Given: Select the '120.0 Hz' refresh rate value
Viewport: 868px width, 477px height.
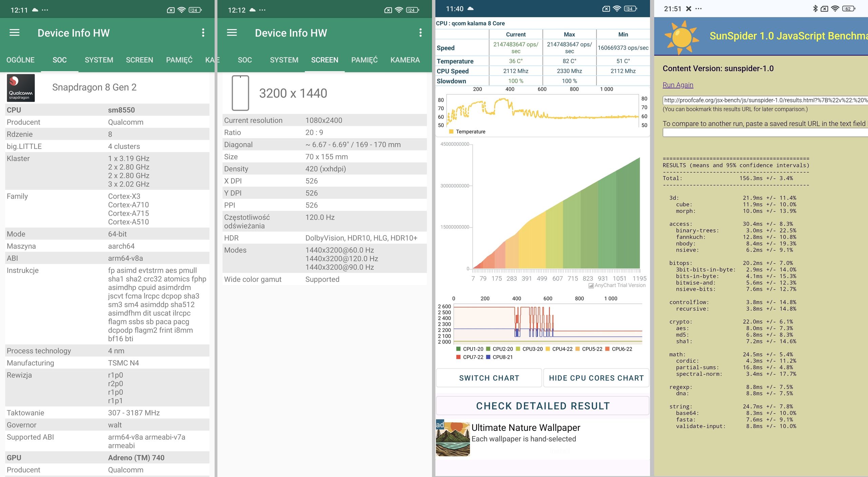Looking at the screenshot, I should point(320,217).
